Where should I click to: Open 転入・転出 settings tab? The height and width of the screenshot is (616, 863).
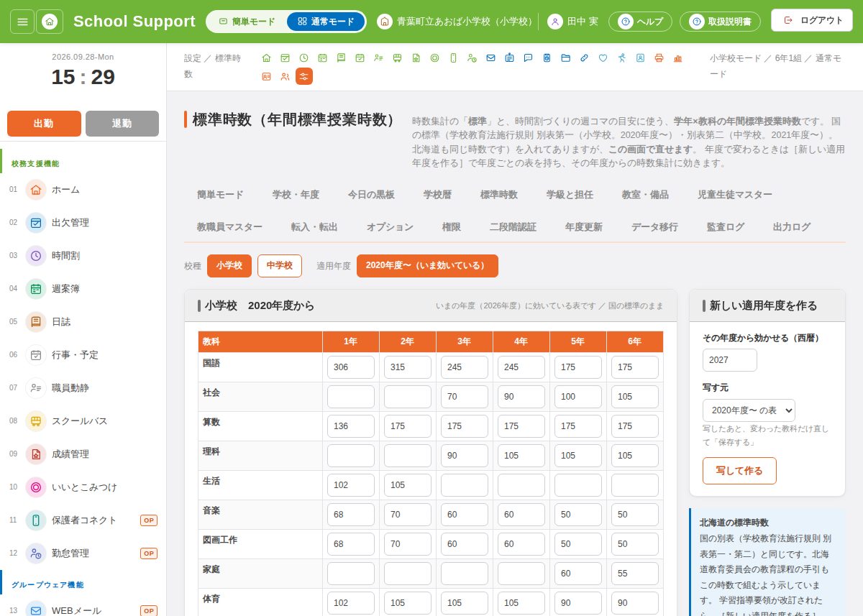[314, 227]
